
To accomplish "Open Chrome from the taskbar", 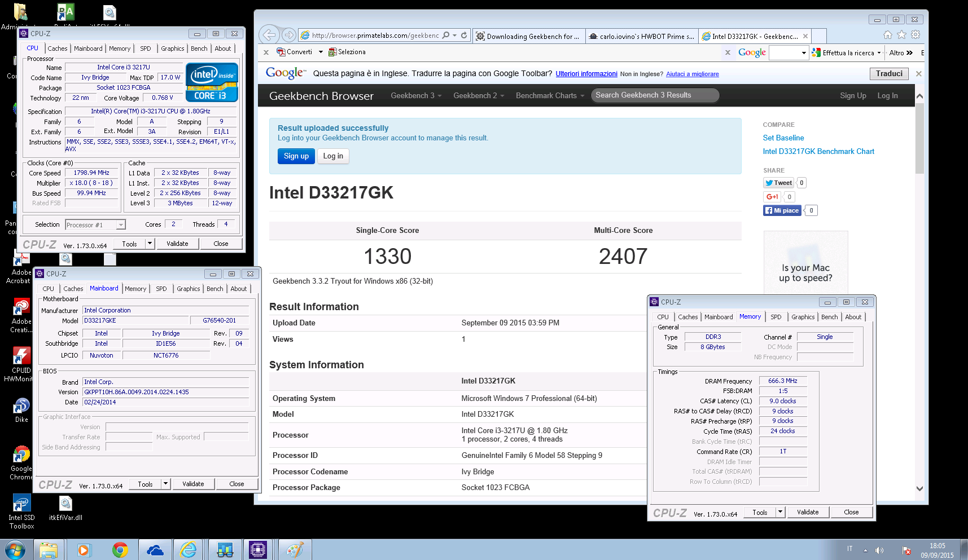I will (120, 550).
